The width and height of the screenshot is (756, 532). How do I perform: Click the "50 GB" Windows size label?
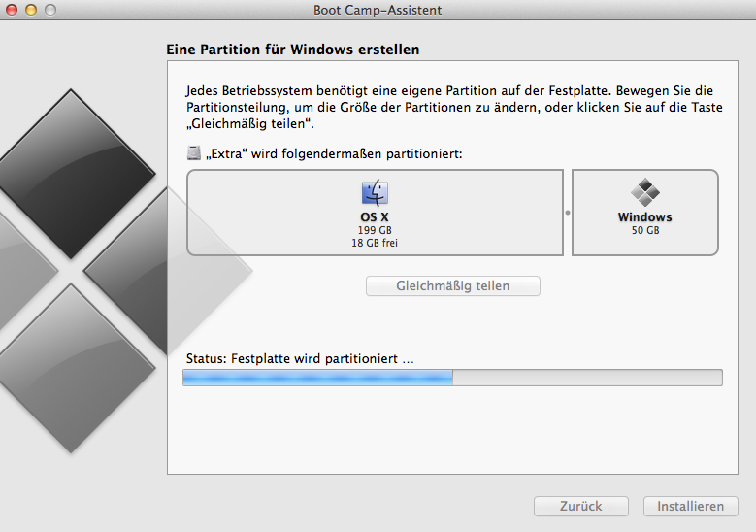coord(645,230)
